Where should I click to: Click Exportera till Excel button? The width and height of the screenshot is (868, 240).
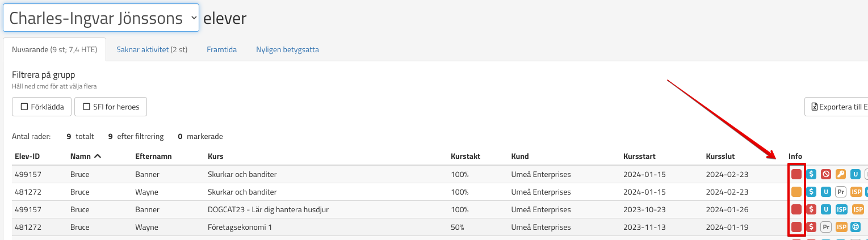(838, 107)
